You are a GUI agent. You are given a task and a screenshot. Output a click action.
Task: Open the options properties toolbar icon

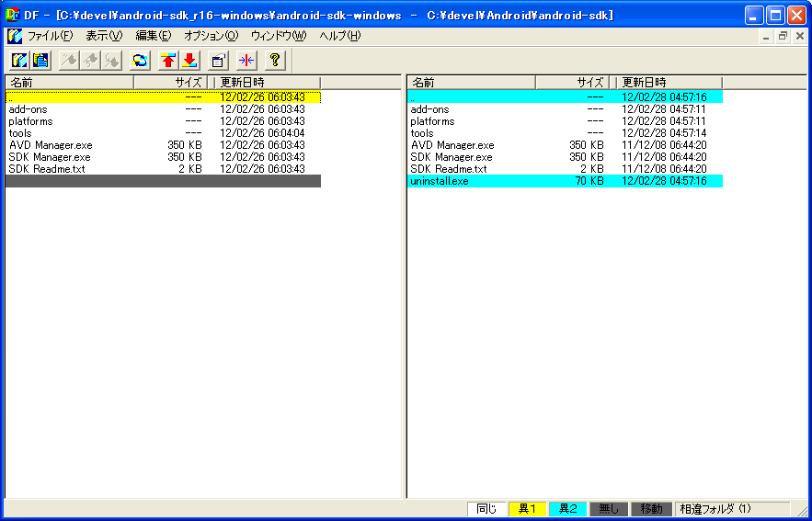click(x=218, y=61)
